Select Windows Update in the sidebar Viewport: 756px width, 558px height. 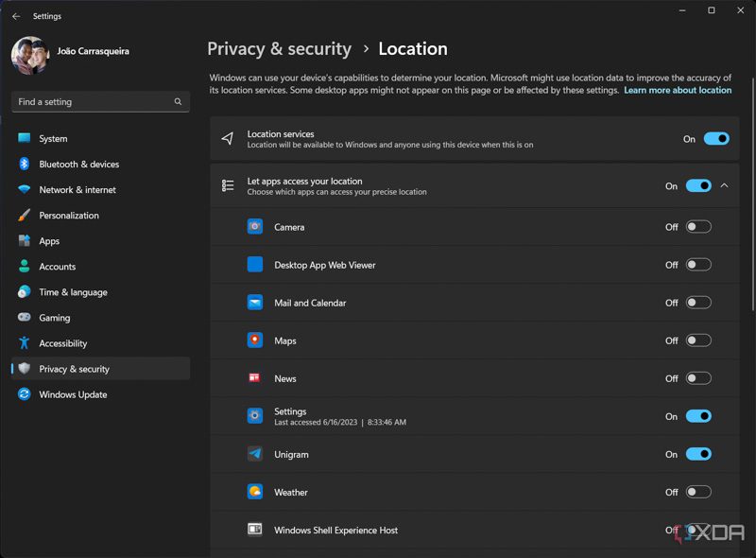click(100, 394)
